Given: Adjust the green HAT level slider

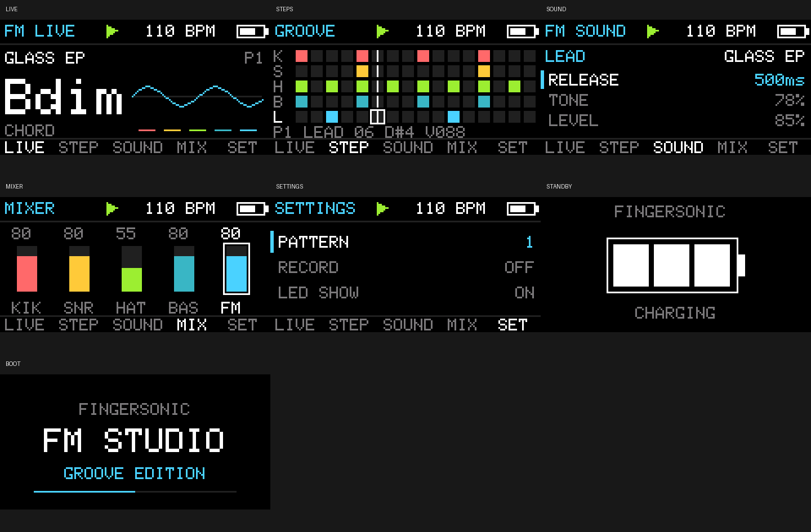Looking at the screenshot, I should click(132, 269).
